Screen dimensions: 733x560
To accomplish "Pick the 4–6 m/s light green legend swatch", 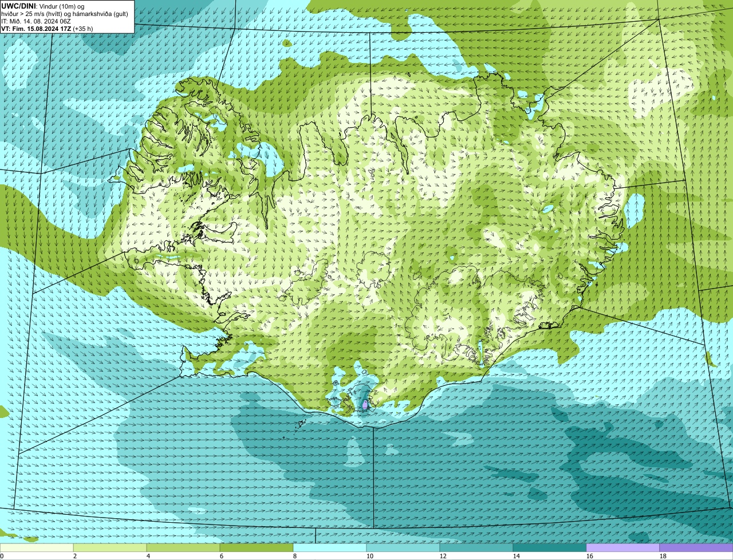I will [183, 547].
